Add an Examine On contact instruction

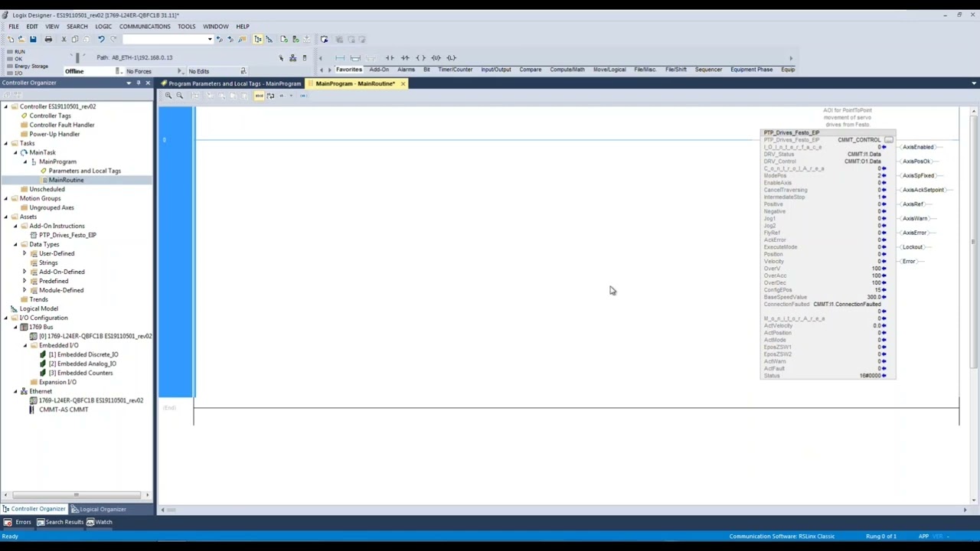(x=390, y=58)
